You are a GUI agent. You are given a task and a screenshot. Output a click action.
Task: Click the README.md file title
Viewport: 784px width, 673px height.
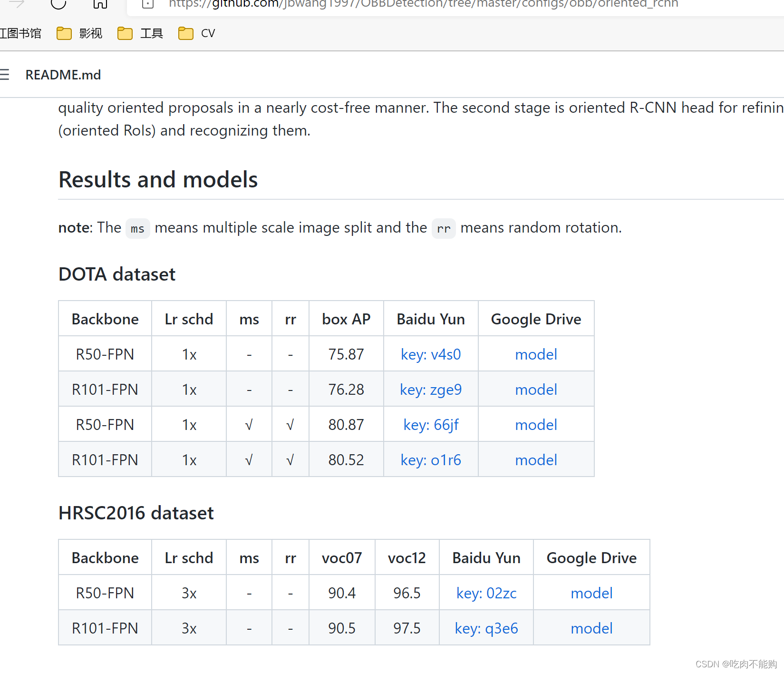(x=63, y=75)
